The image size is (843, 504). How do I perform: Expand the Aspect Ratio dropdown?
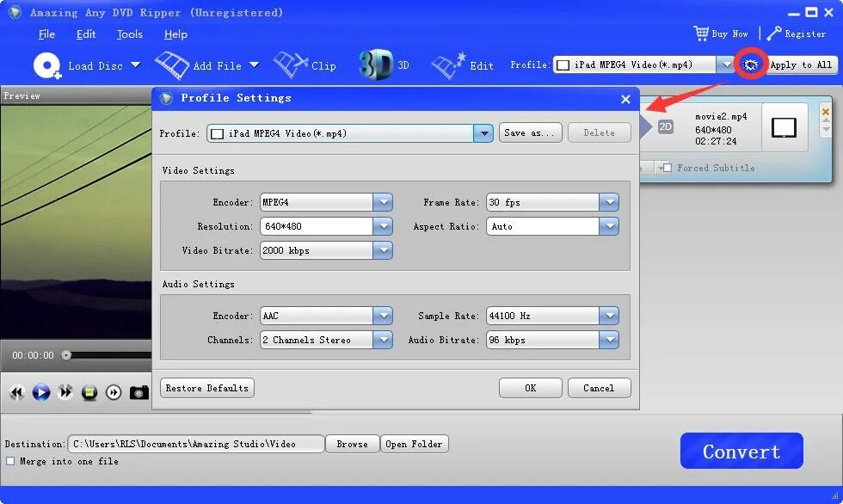(609, 226)
